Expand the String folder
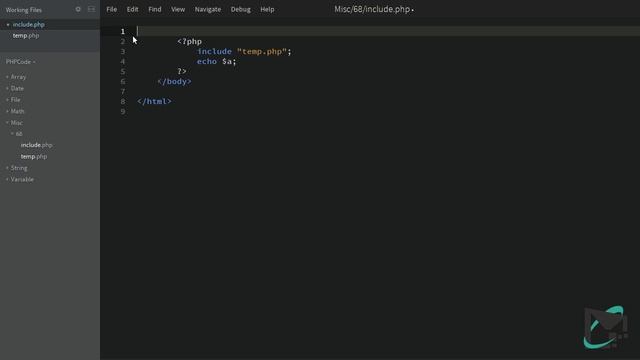The width and height of the screenshot is (640, 360). pyautogui.click(x=19, y=168)
